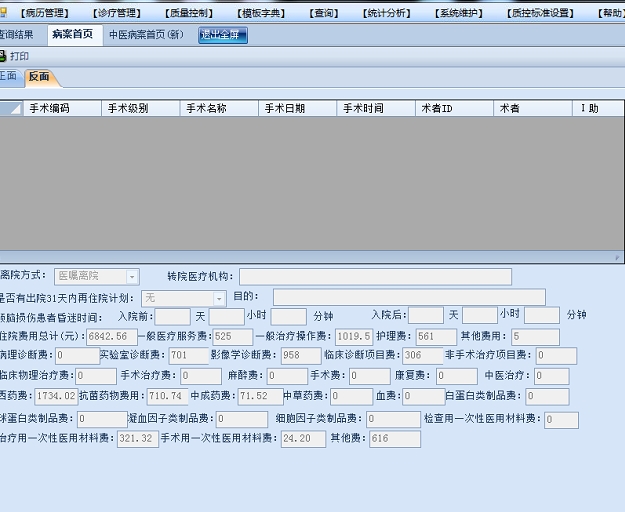Image resolution: width=625 pixels, height=512 pixels.
Task: Click the 凝血因子类制品费 field
Action: (x=242, y=420)
